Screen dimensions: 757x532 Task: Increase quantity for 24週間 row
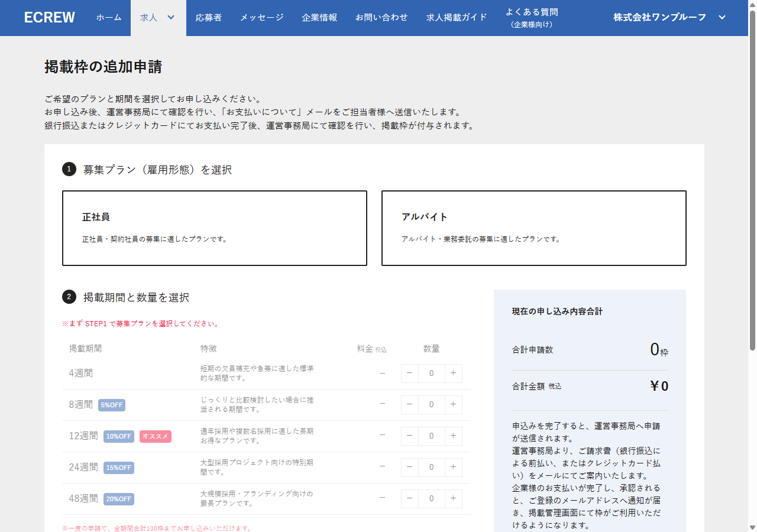454,468
